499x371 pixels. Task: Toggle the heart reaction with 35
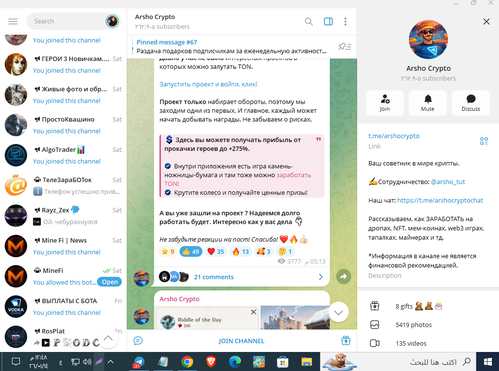[215, 252]
